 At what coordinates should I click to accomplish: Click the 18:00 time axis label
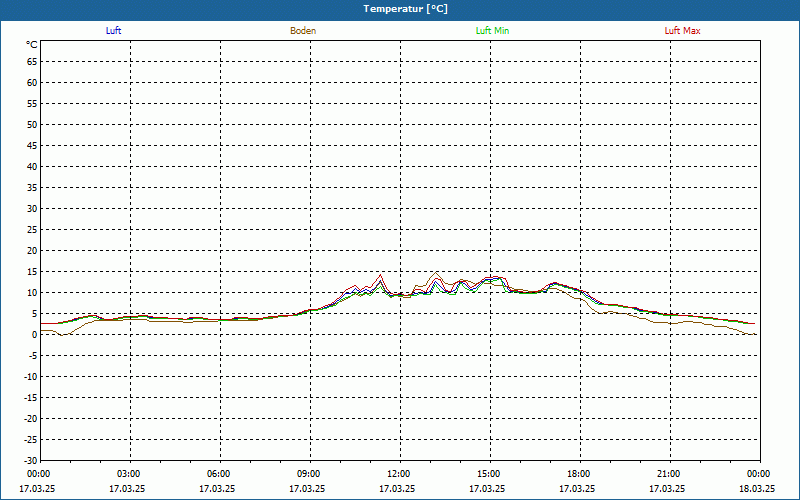(x=579, y=474)
